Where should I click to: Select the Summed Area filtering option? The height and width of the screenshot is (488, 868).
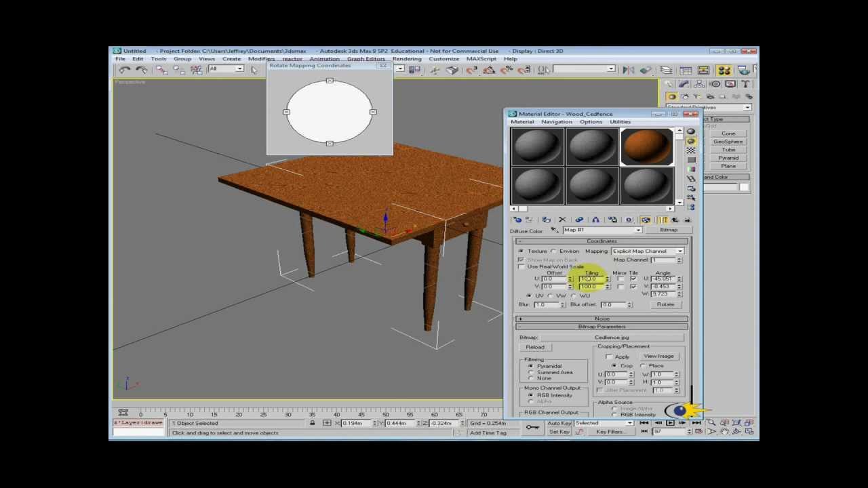coord(531,372)
